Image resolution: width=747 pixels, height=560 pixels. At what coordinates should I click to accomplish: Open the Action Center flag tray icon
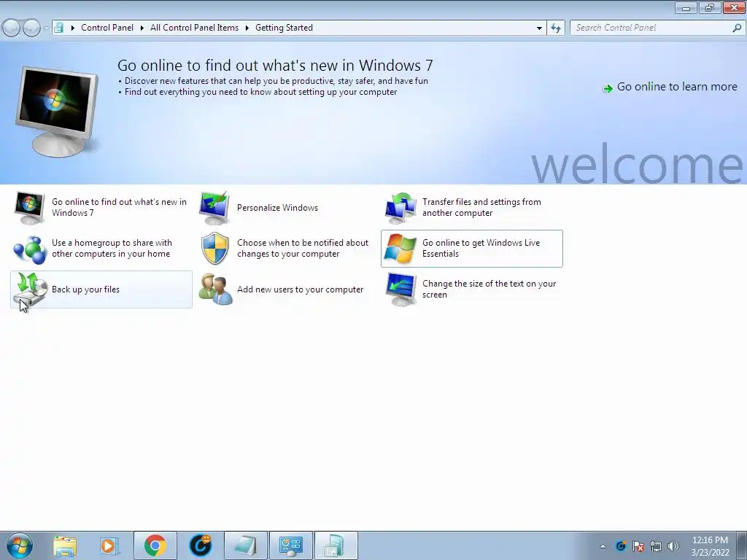pos(638,546)
